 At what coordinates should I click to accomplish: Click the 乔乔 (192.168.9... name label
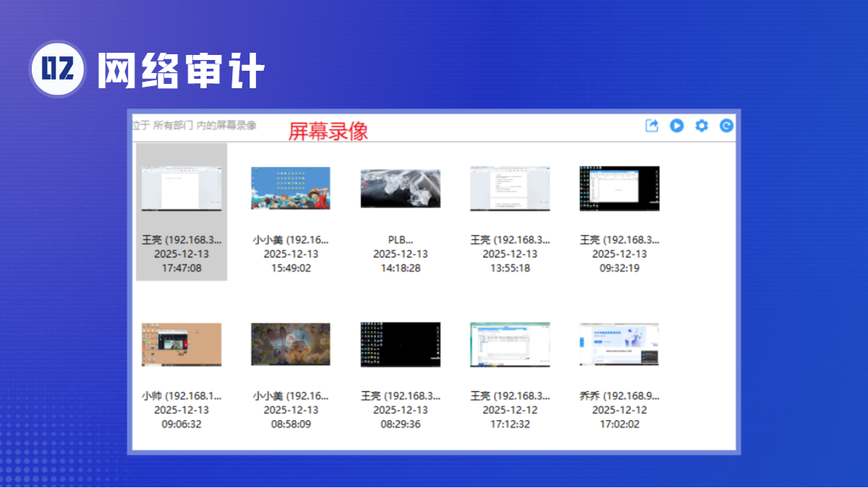coord(619,396)
